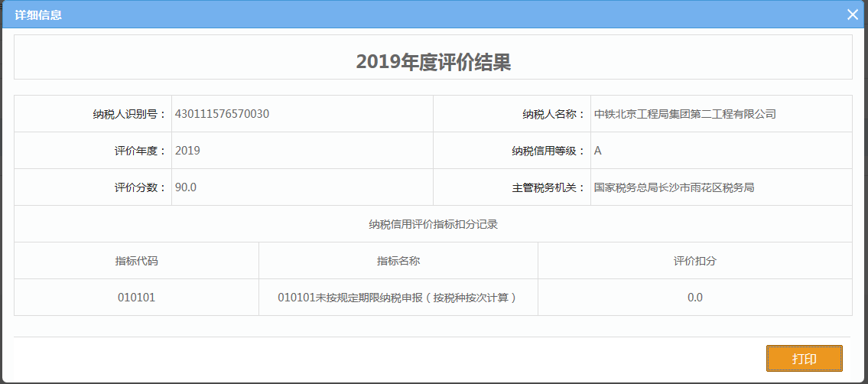Viewport: 868px width, 384px height.
Task: Select tax authority 国家税务总局长沙市雨花区税务局
Action: click(675, 187)
